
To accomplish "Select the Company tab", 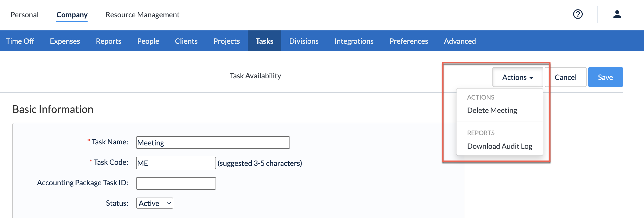I will click(x=72, y=15).
